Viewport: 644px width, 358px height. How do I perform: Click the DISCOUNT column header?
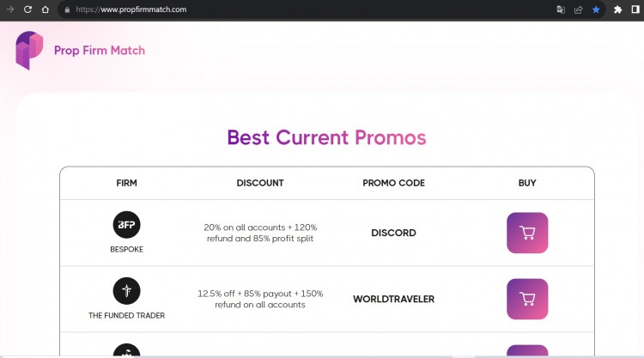(259, 183)
